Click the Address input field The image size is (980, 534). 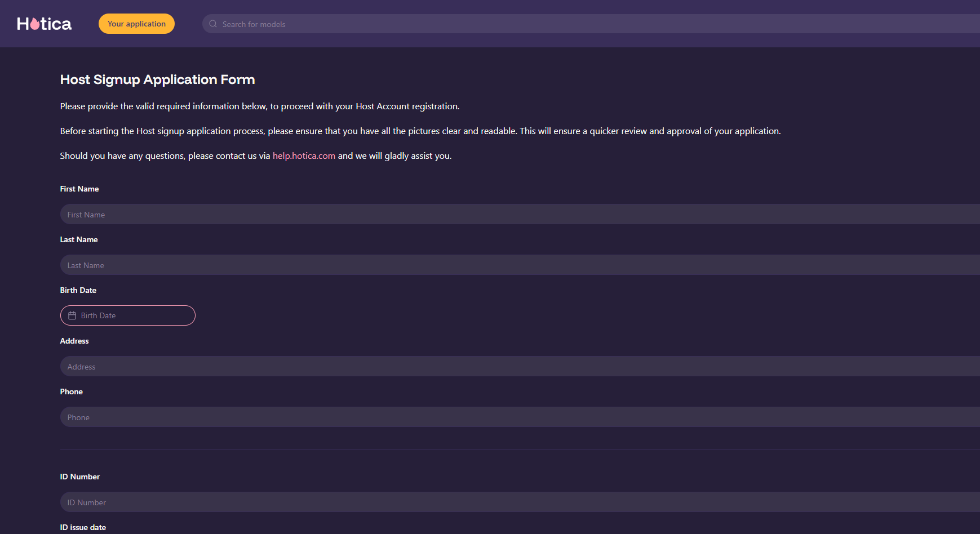[x=507, y=367]
